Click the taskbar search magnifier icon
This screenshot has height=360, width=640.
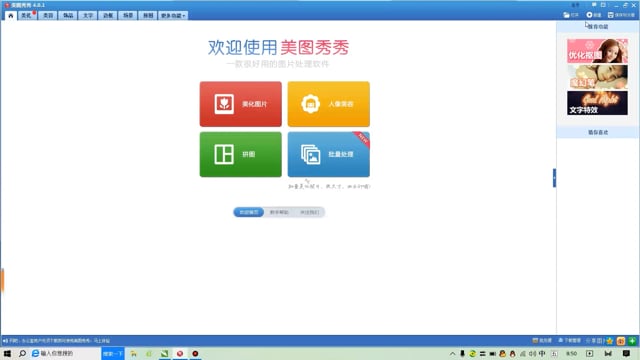tap(22, 353)
